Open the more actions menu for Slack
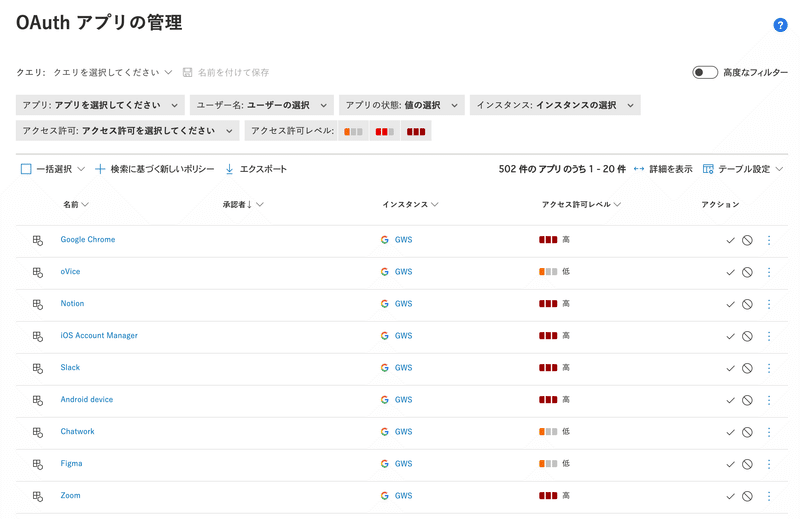 (769, 368)
